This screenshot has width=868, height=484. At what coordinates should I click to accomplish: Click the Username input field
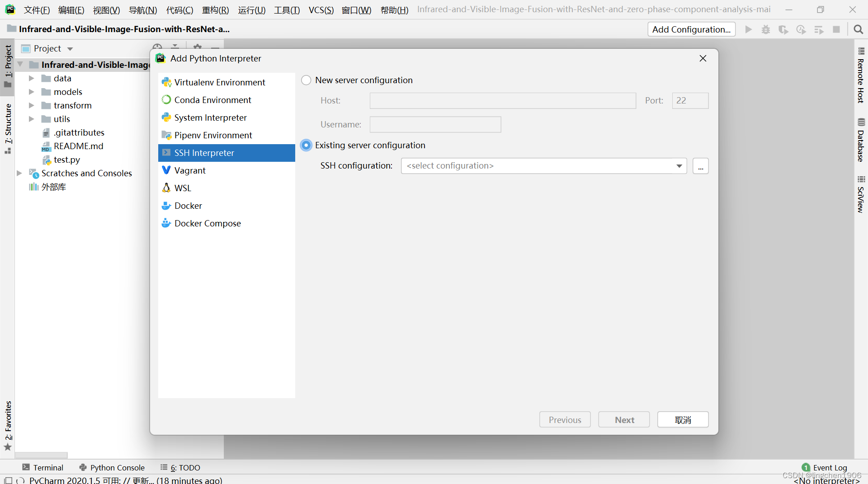click(x=435, y=125)
